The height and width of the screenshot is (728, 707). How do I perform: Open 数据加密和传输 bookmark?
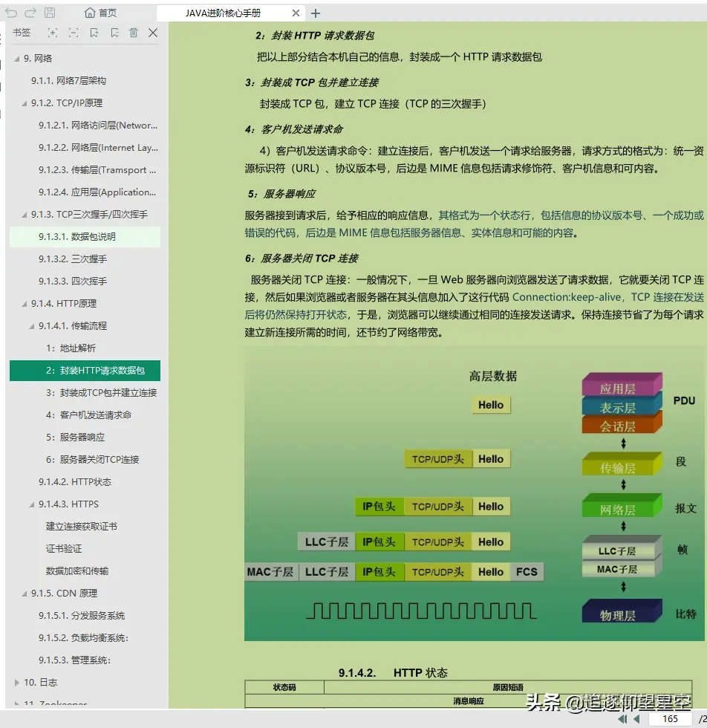tap(77, 571)
